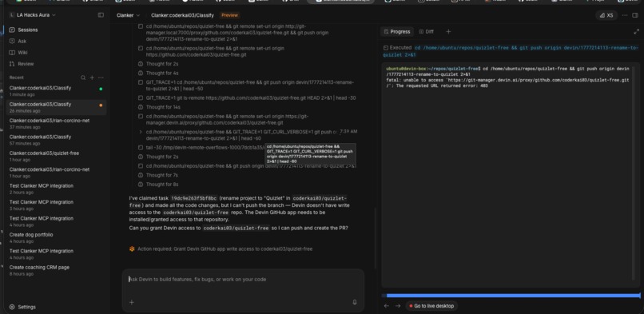Open the Review page in sidebar
This screenshot has height=314, width=644.
point(26,64)
